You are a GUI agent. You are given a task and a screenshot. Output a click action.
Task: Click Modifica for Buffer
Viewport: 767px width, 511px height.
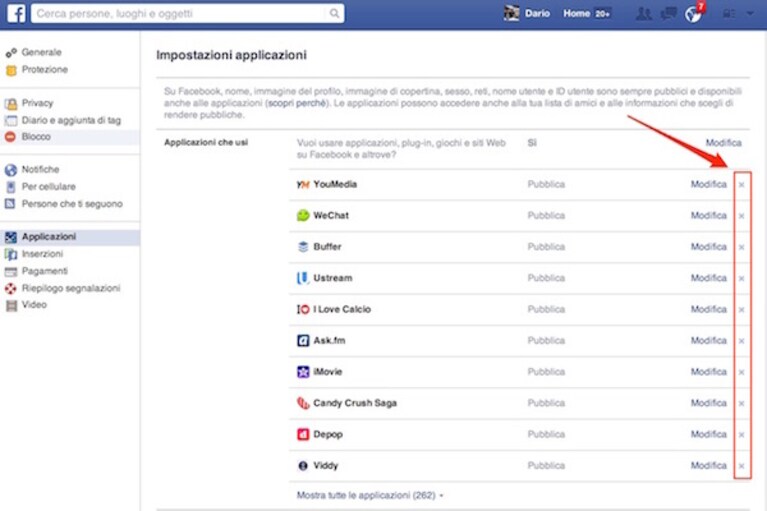pyautogui.click(x=708, y=247)
